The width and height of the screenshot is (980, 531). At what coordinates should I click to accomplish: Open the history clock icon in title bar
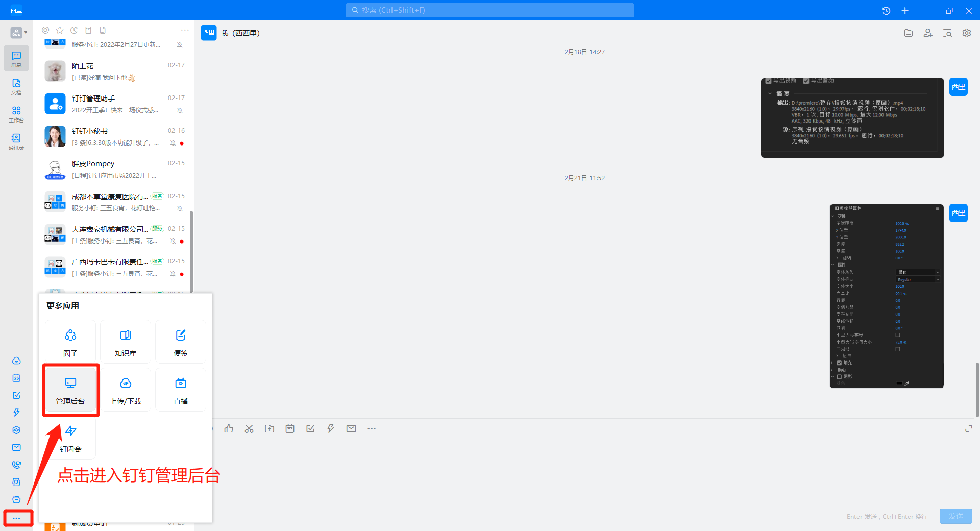click(x=886, y=11)
